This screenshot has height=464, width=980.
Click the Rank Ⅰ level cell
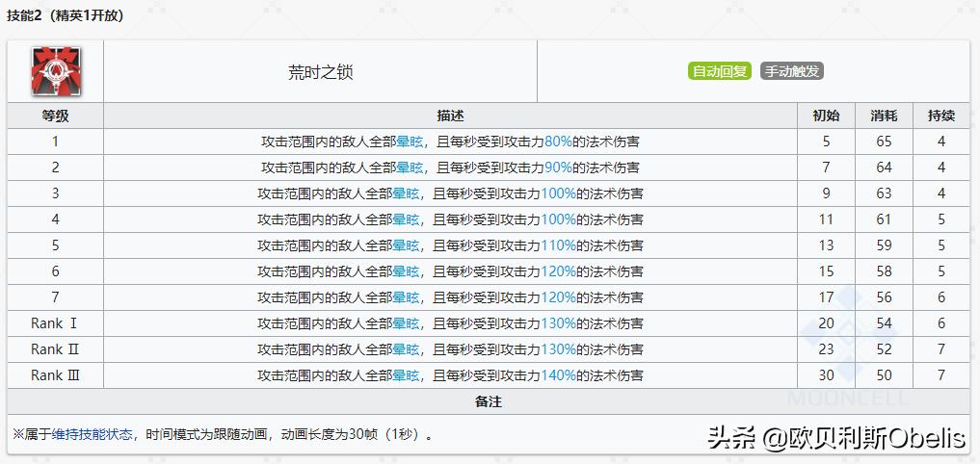(56, 323)
